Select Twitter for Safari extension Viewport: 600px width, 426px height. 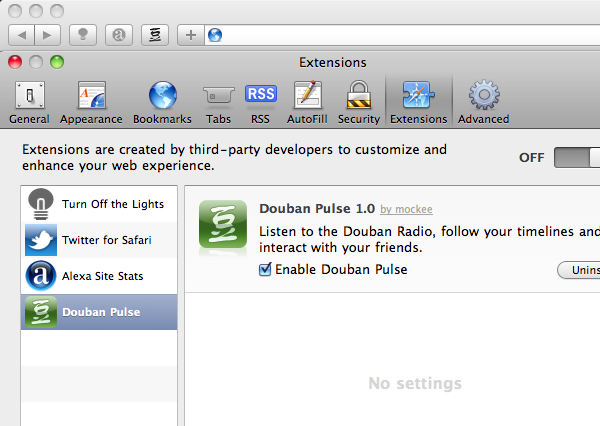coord(99,240)
